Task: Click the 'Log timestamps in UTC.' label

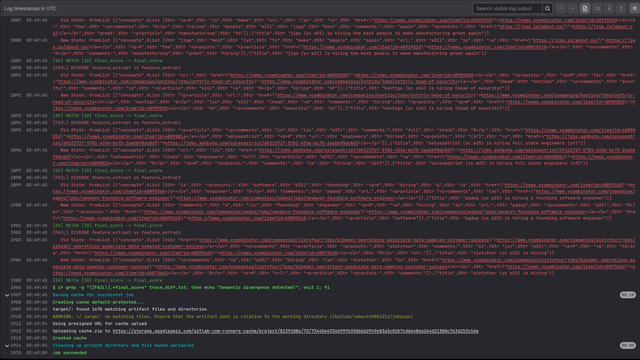Action: coord(31,9)
